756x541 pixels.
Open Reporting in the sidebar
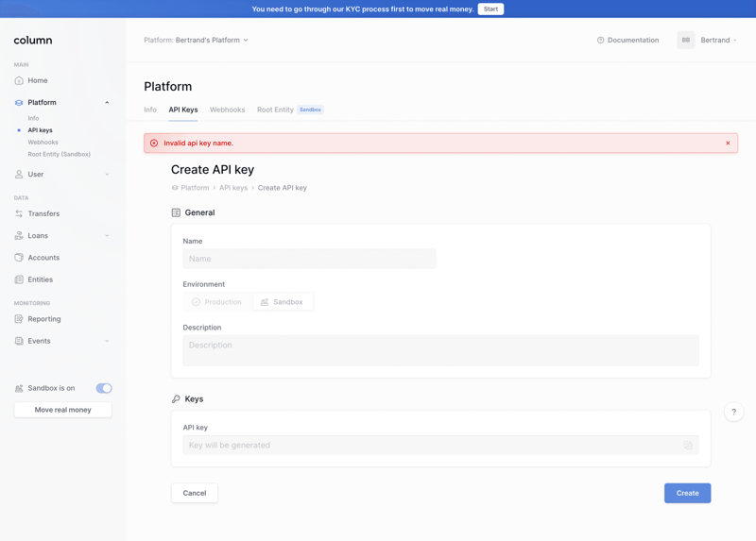pyautogui.click(x=44, y=319)
